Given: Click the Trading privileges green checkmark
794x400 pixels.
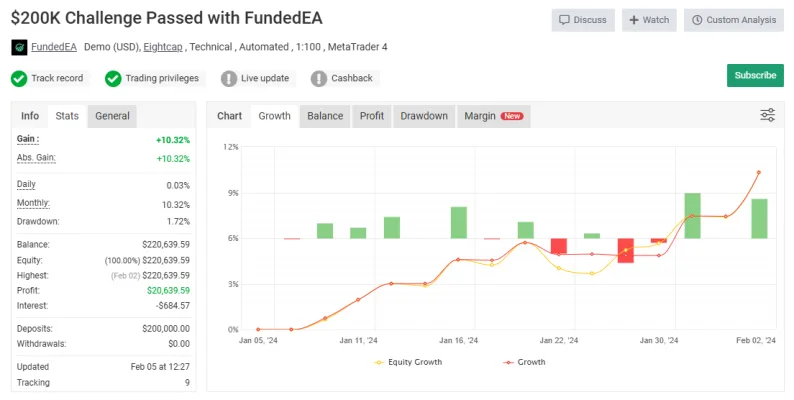Looking at the screenshot, I should pyautogui.click(x=113, y=78).
